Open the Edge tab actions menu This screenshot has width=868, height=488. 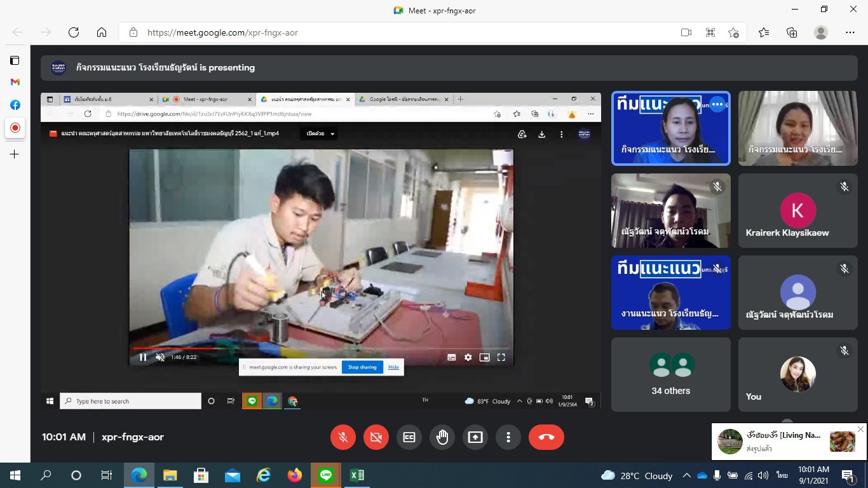click(15, 60)
